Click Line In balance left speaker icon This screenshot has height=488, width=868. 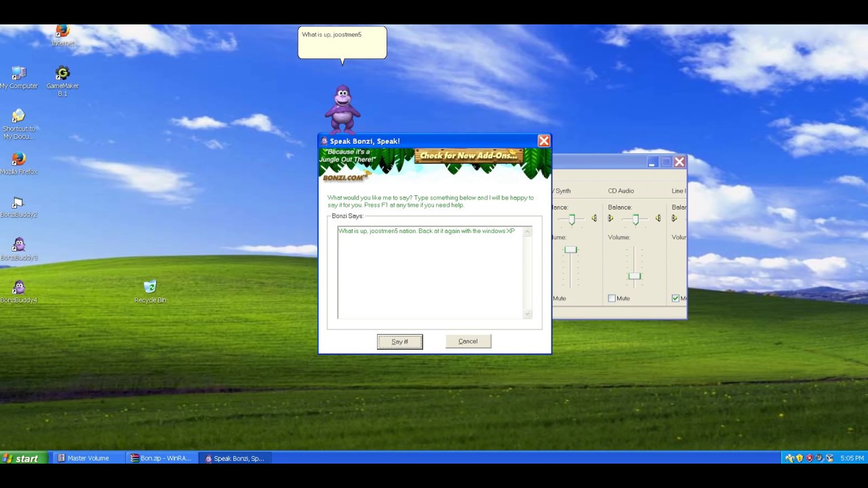(x=674, y=218)
